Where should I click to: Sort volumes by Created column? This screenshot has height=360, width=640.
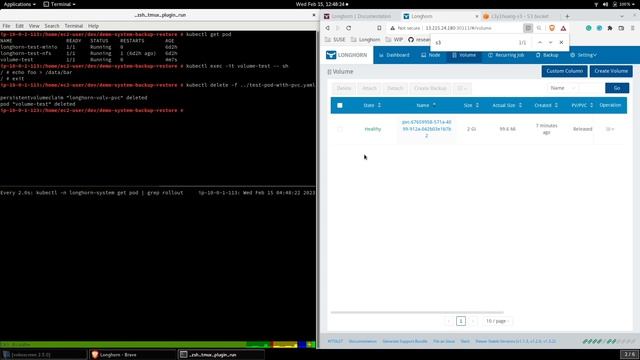point(546,105)
